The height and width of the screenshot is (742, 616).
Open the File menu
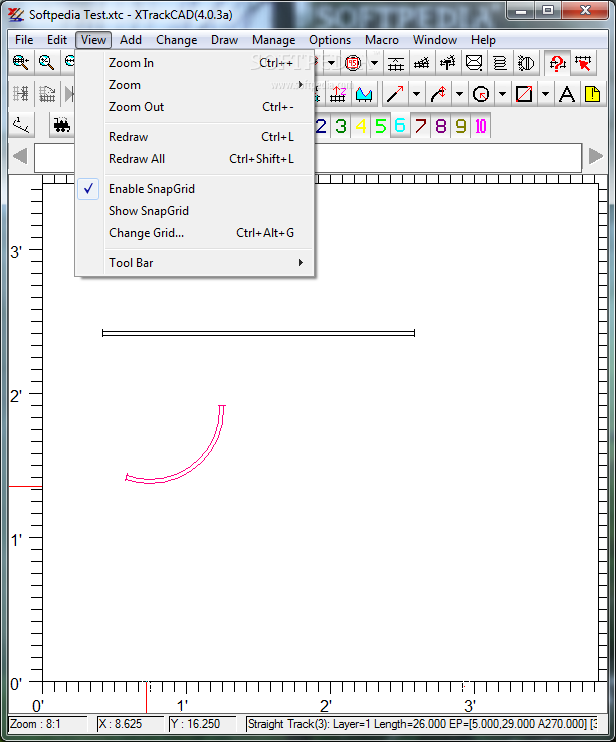[x=24, y=40]
